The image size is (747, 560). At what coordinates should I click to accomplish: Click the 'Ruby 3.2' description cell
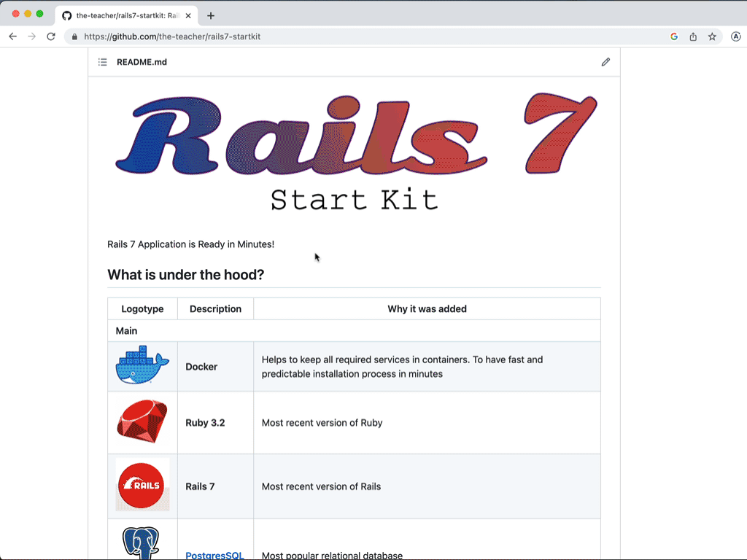coord(215,422)
